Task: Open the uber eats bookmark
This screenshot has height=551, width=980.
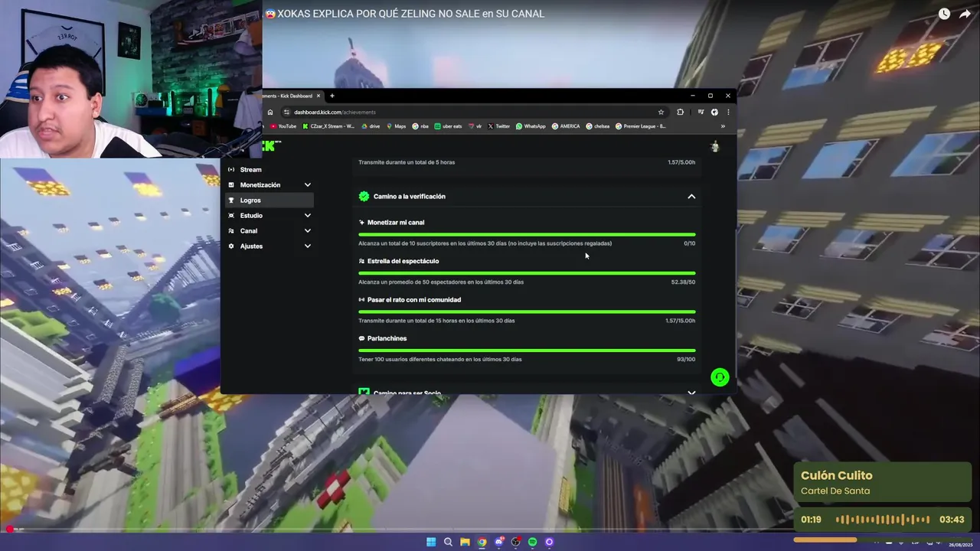Action: [x=449, y=126]
